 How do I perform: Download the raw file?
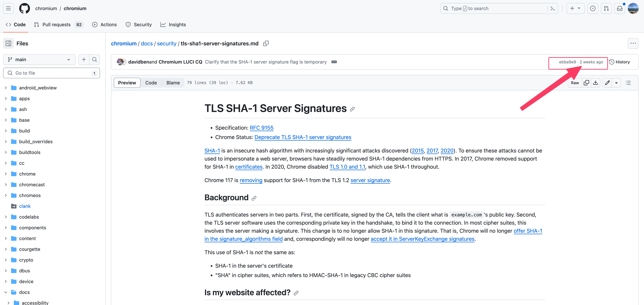[596, 82]
